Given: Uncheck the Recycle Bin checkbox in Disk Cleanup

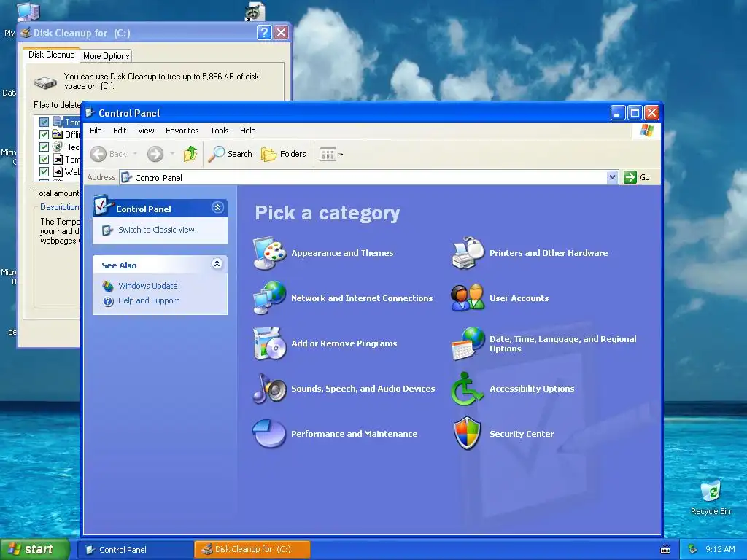Looking at the screenshot, I should [x=44, y=147].
